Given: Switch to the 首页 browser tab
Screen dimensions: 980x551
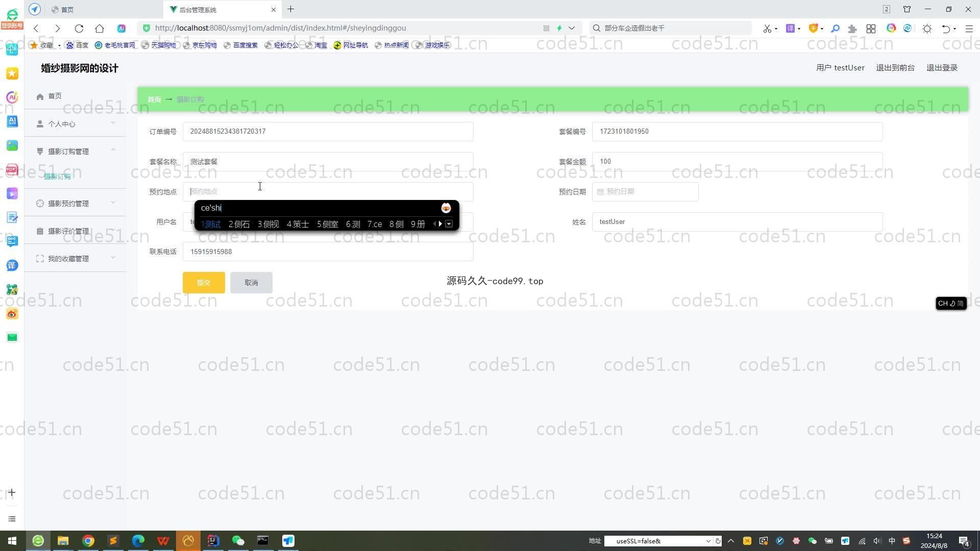Looking at the screenshot, I should point(66,10).
